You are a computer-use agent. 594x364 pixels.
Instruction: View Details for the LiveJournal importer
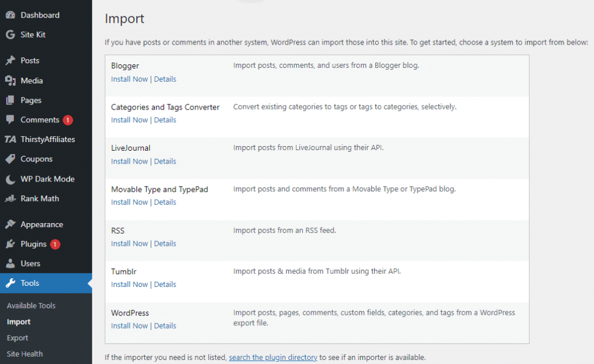click(165, 161)
